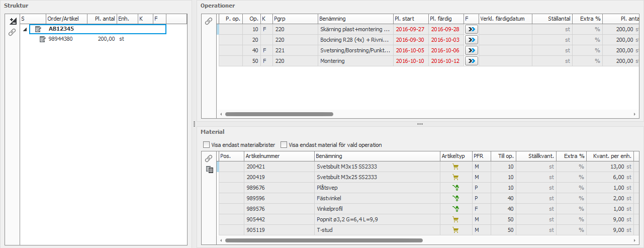Click the list icon under Material link icon
The width and height of the screenshot is (644, 248).
click(209, 170)
